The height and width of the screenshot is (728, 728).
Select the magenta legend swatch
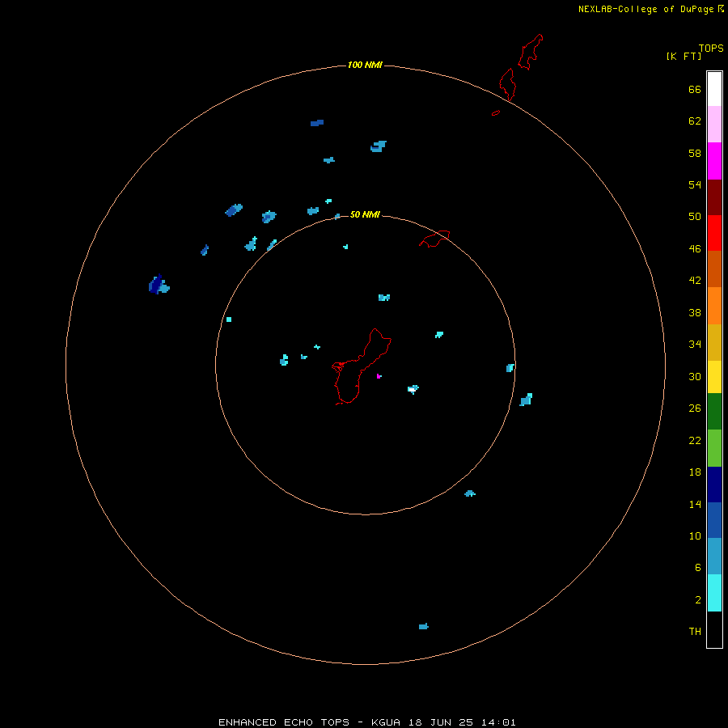(x=714, y=161)
